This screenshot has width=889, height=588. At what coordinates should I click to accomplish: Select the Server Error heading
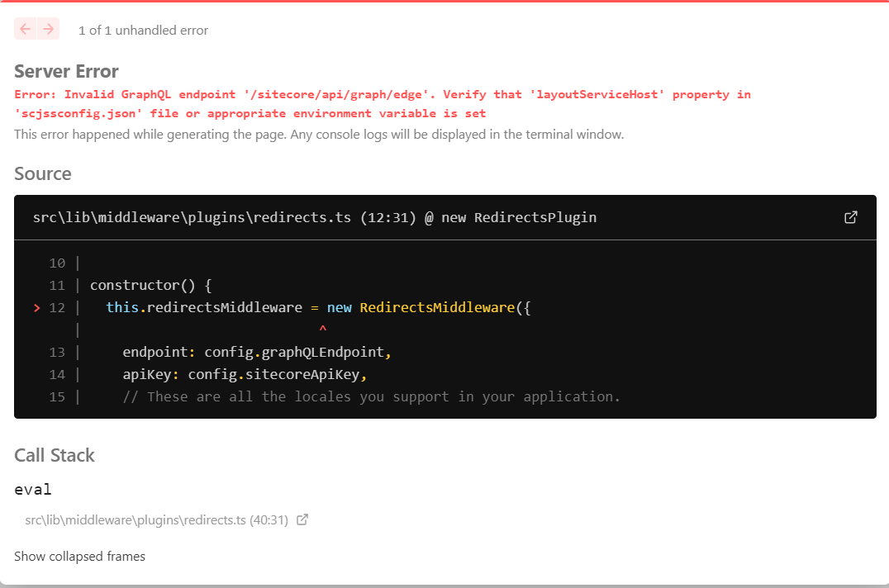66,71
